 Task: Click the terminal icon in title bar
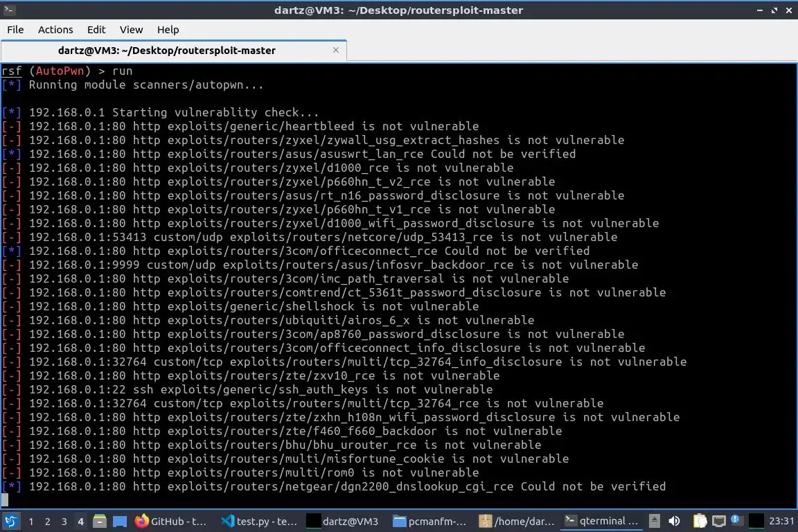tap(9, 10)
